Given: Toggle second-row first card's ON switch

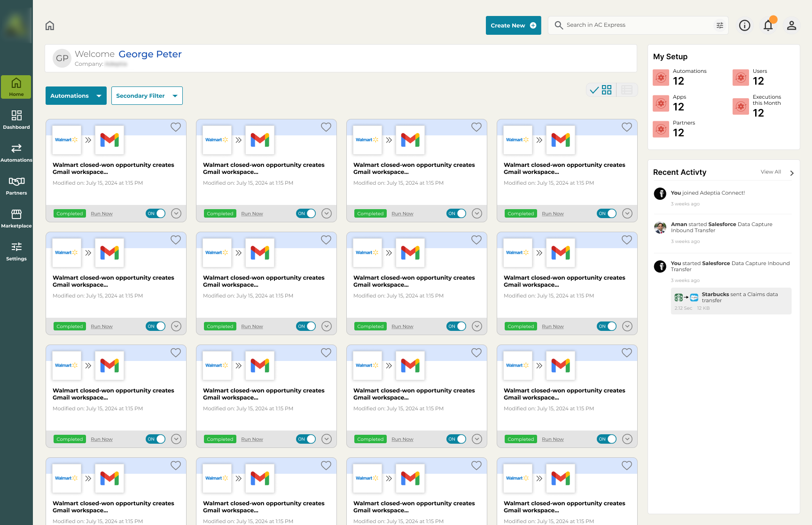Looking at the screenshot, I should pyautogui.click(x=156, y=326).
